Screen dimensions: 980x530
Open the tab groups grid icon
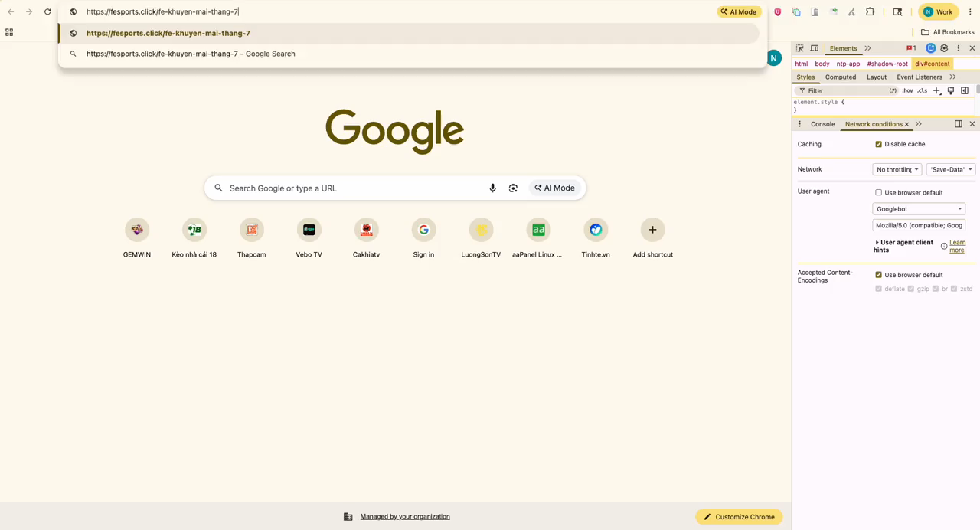pos(9,32)
